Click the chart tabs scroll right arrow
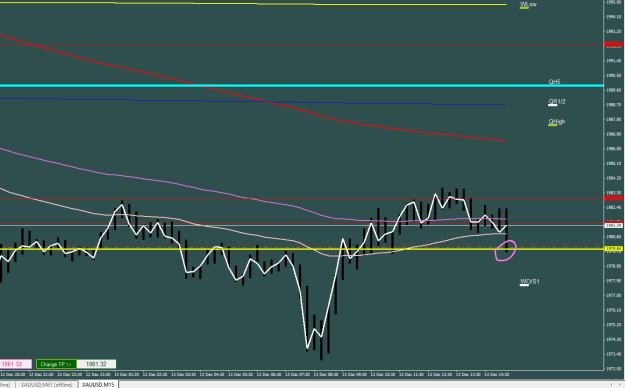 pyautogui.click(x=621, y=384)
